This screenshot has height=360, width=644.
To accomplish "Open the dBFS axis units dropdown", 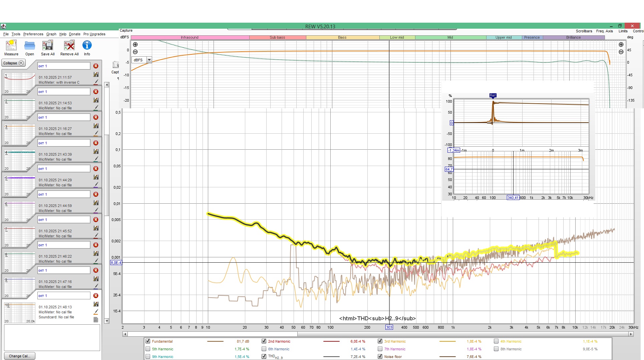I will click(x=149, y=60).
